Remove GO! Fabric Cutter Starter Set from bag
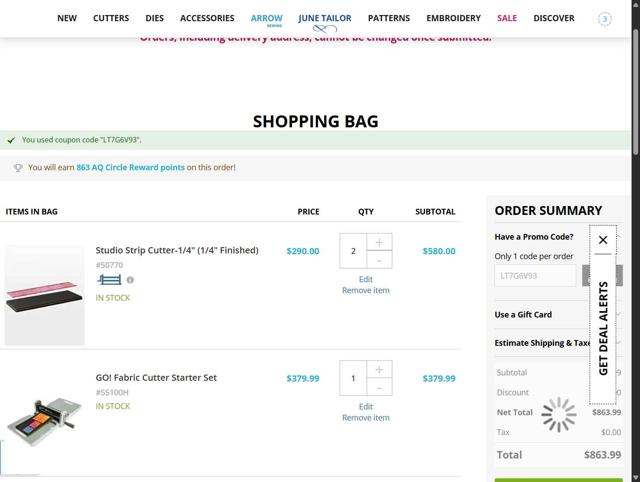The height and width of the screenshot is (482, 640). 366,418
